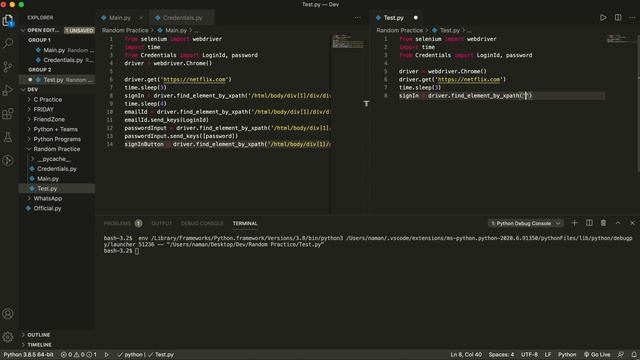Switch to the Debug Console tab
Viewport: 640px width, 360px height.
click(202, 223)
